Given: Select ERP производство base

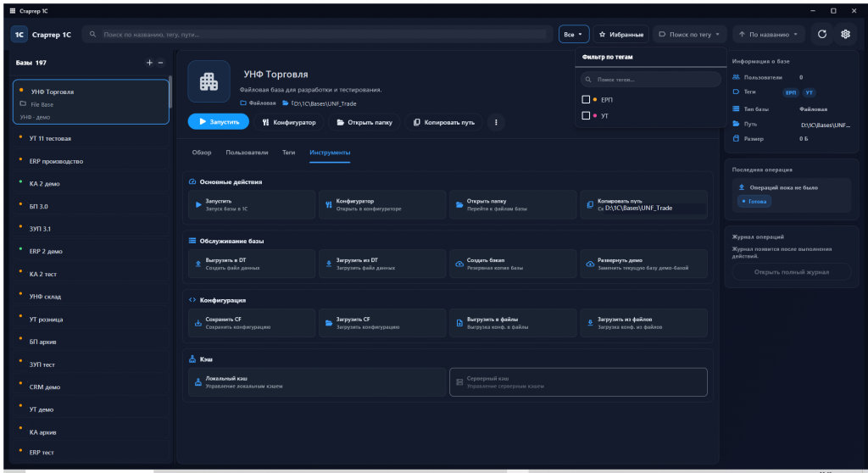Looking at the screenshot, I should click(x=92, y=161).
